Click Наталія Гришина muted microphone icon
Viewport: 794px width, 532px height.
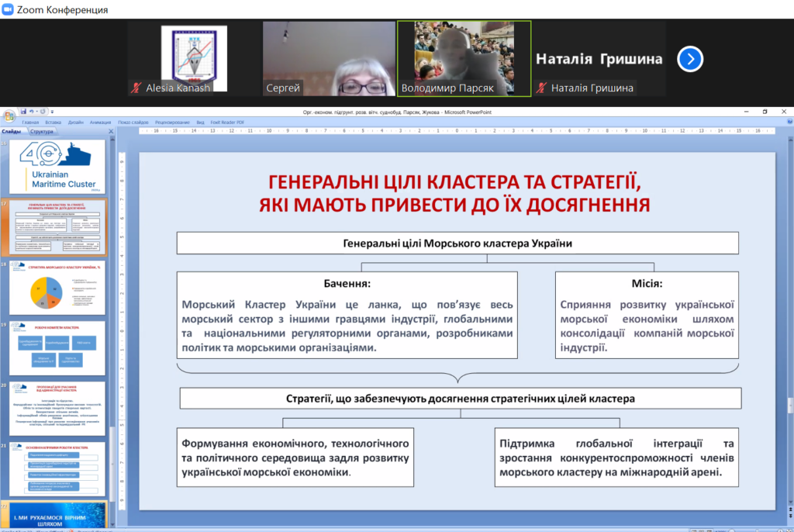coord(541,88)
